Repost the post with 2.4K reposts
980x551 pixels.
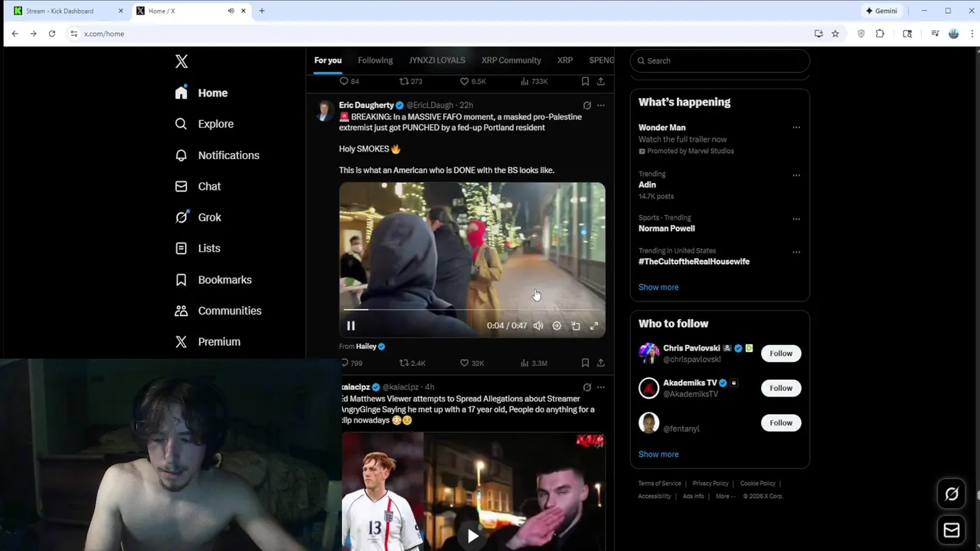pyautogui.click(x=412, y=363)
